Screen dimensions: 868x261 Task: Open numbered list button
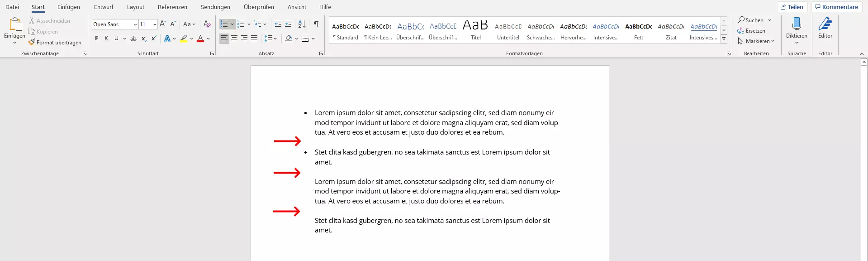[241, 24]
